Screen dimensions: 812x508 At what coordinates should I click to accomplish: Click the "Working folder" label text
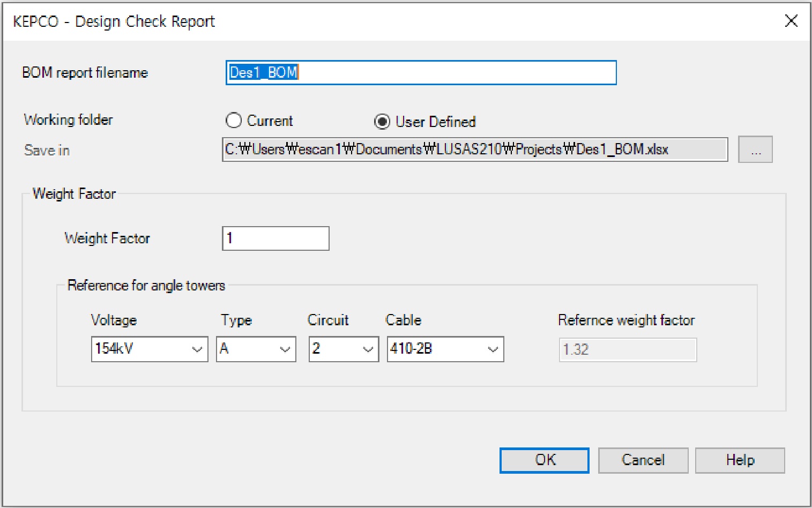[68, 119]
